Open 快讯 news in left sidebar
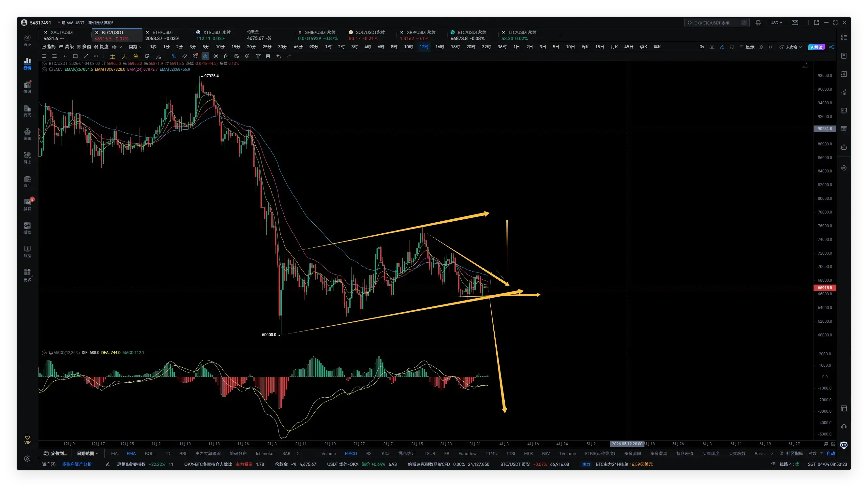 point(27,87)
